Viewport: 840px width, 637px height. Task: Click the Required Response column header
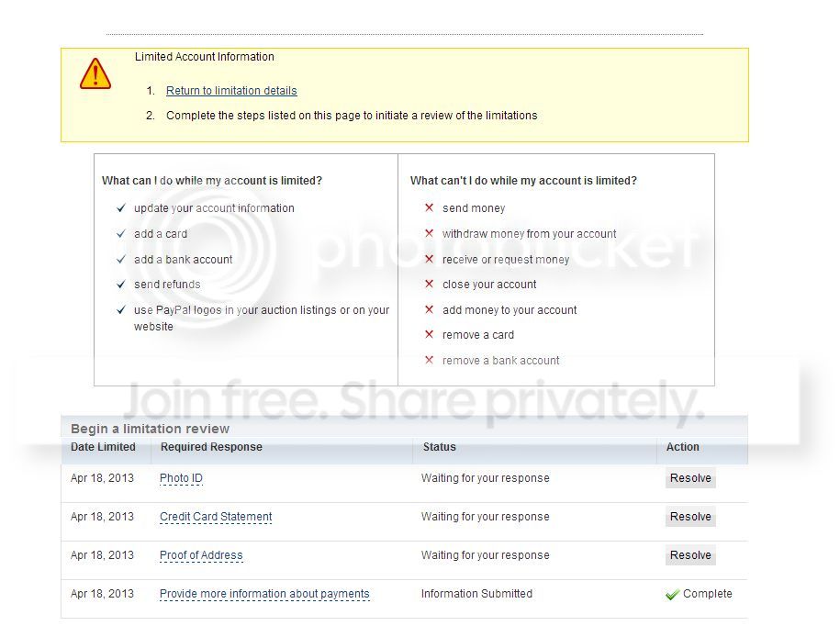[211, 447]
